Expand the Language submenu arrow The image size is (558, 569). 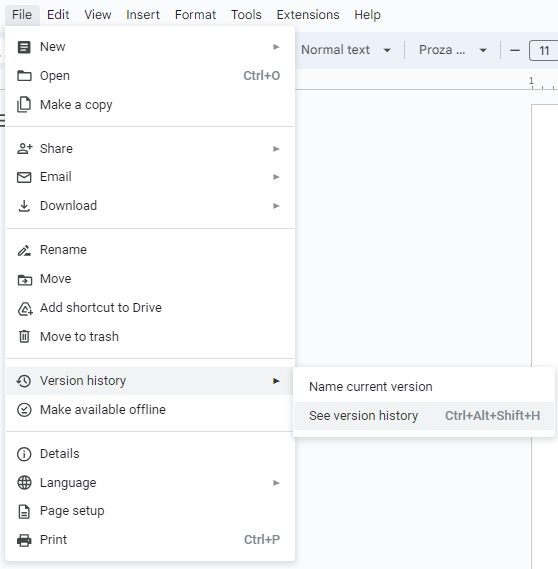(x=276, y=483)
